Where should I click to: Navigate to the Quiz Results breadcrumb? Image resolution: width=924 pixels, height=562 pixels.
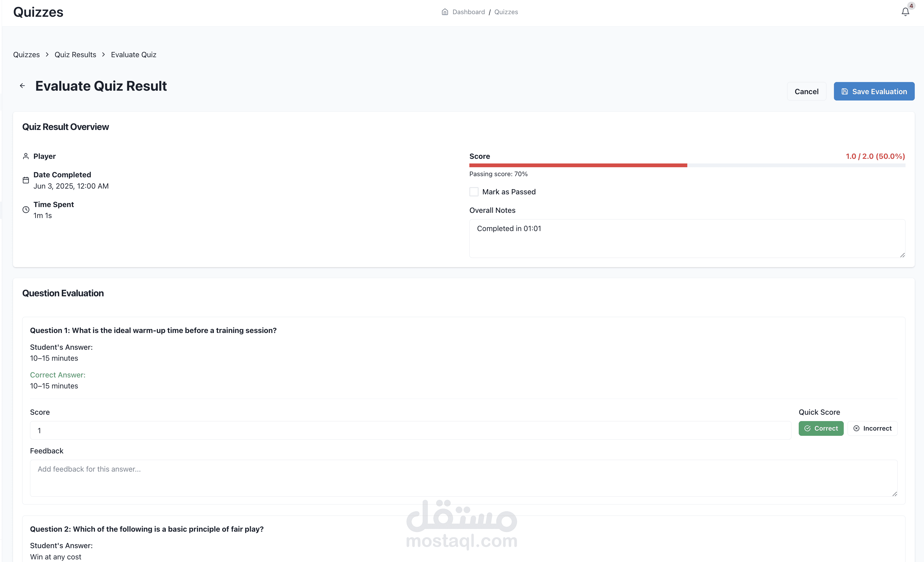(x=75, y=55)
